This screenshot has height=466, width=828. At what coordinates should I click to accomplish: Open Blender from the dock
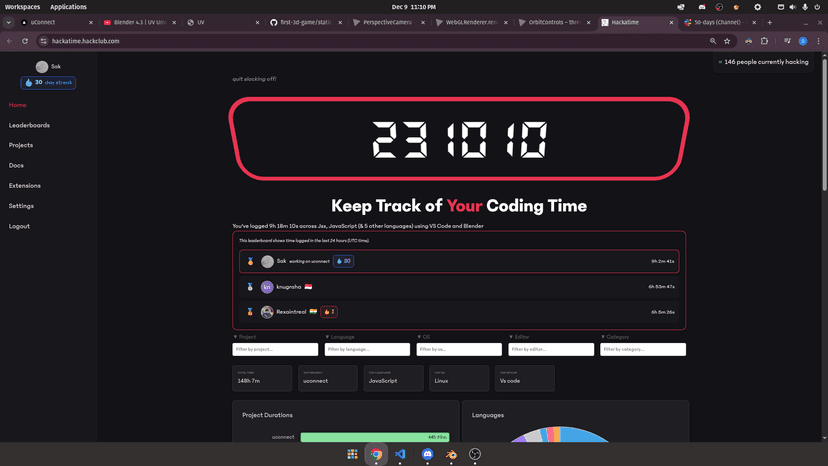click(x=450, y=454)
